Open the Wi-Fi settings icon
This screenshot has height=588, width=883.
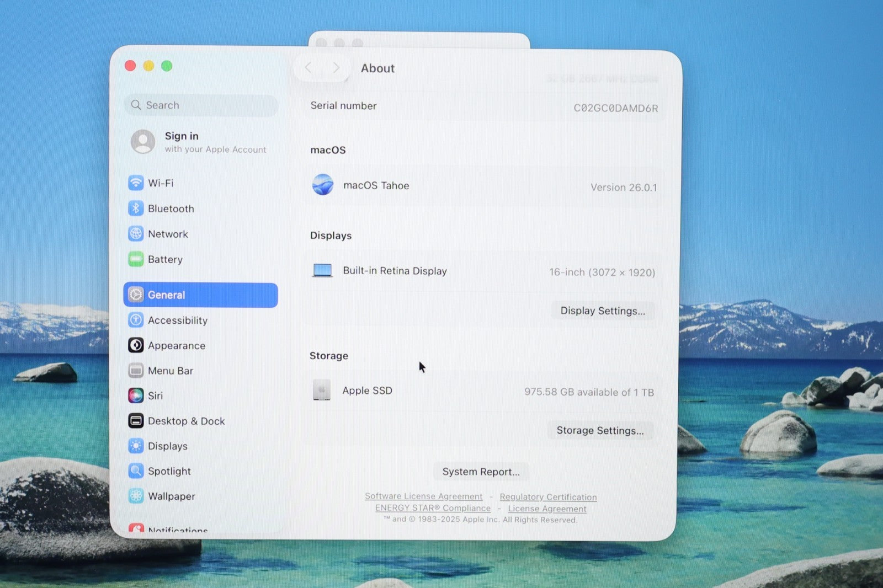[136, 183]
